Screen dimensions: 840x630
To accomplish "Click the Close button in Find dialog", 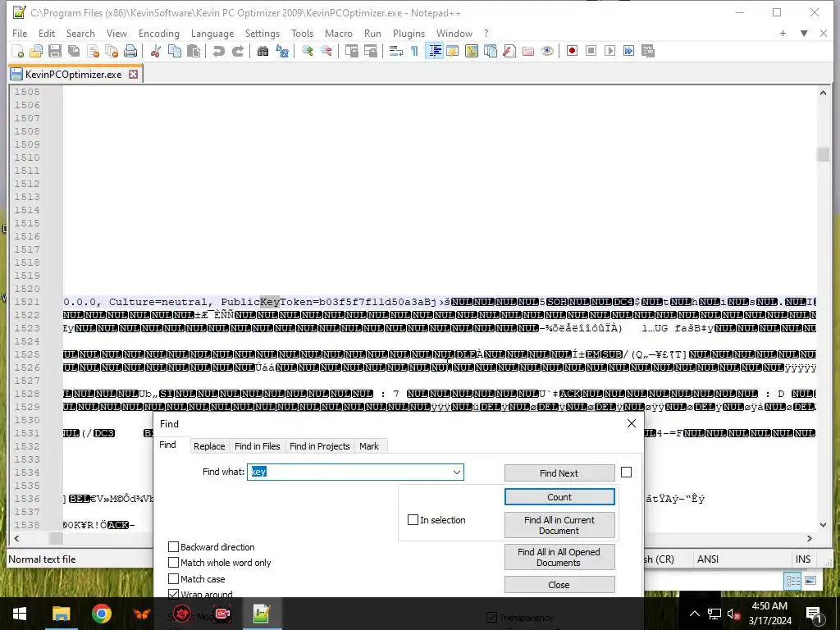I will pyautogui.click(x=559, y=584).
